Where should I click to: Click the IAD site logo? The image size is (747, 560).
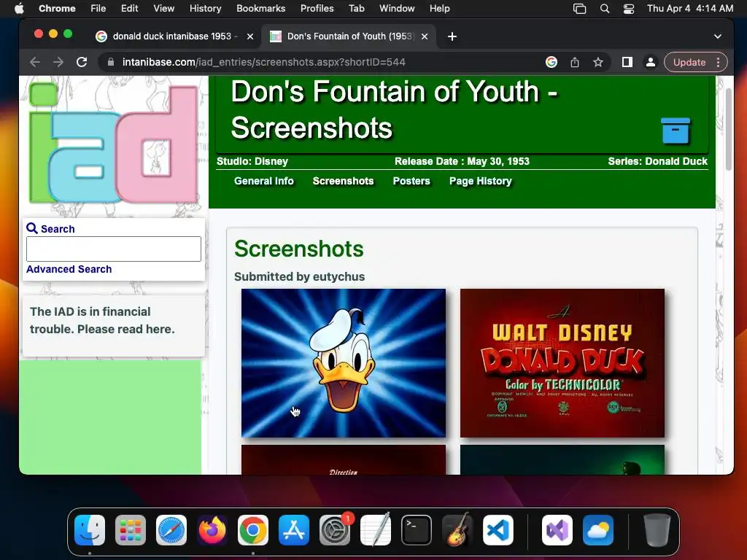point(113,144)
